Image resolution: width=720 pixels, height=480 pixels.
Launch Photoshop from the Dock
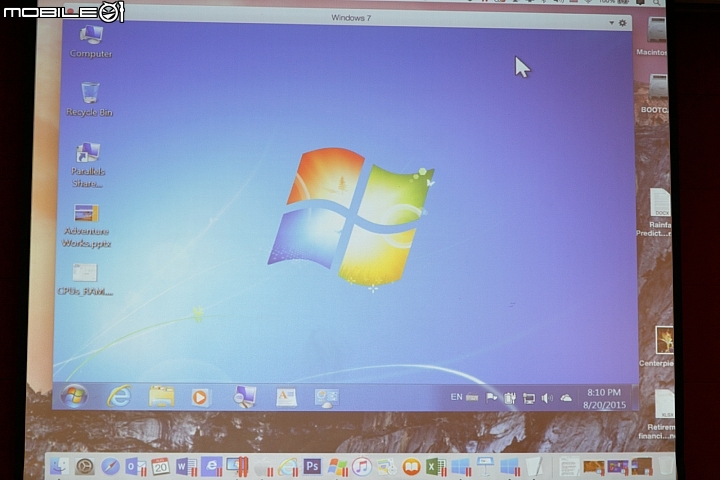[x=312, y=467]
